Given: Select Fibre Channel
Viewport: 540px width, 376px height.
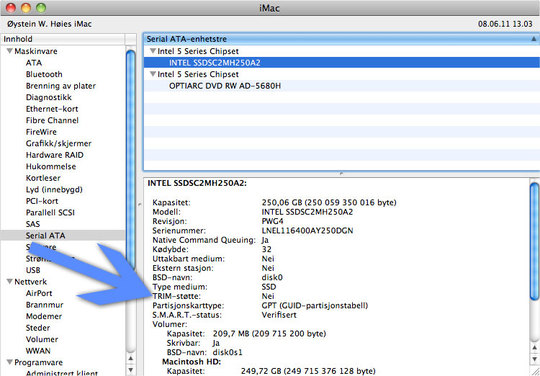Looking at the screenshot, I should click(52, 121).
